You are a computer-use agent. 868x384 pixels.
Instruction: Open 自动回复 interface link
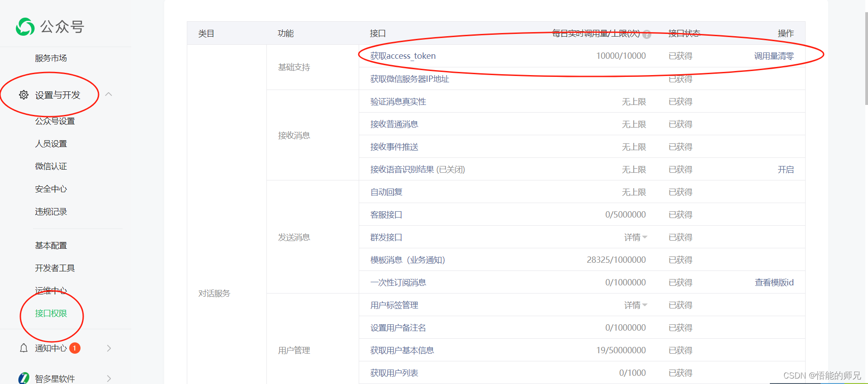tap(386, 192)
